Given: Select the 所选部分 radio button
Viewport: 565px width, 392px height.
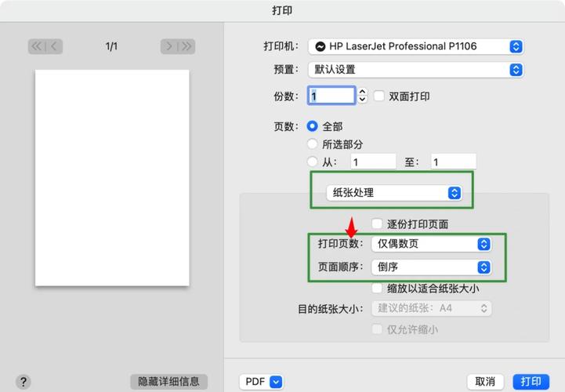Looking at the screenshot, I should pos(313,144).
